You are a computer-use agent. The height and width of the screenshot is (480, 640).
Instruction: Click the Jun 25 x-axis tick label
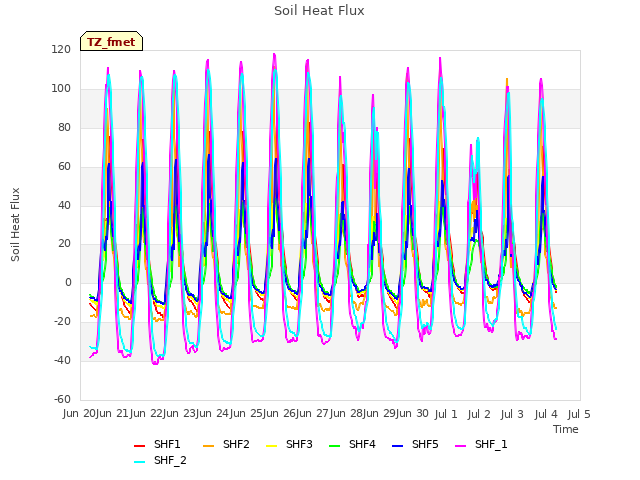tap(247, 414)
